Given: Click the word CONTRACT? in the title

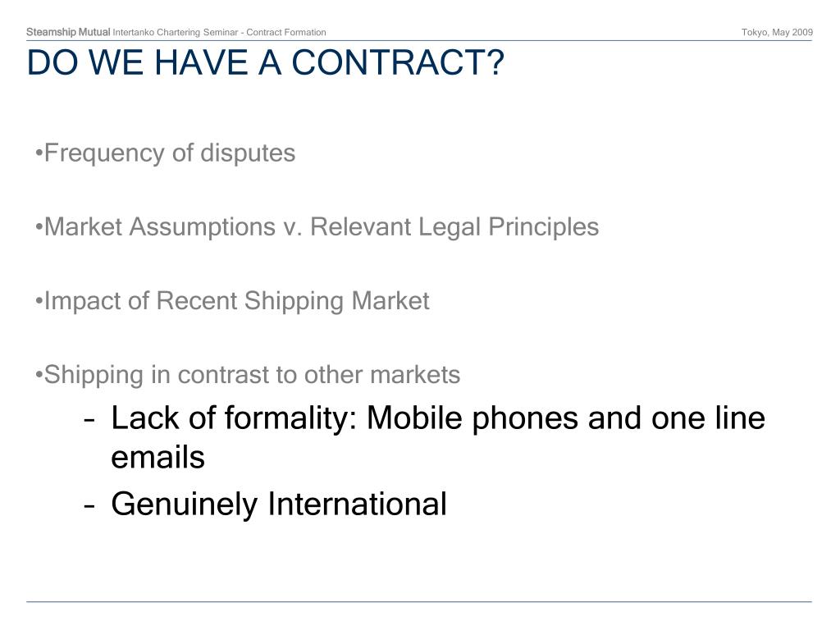Looking at the screenshot, I should point(398,62).
